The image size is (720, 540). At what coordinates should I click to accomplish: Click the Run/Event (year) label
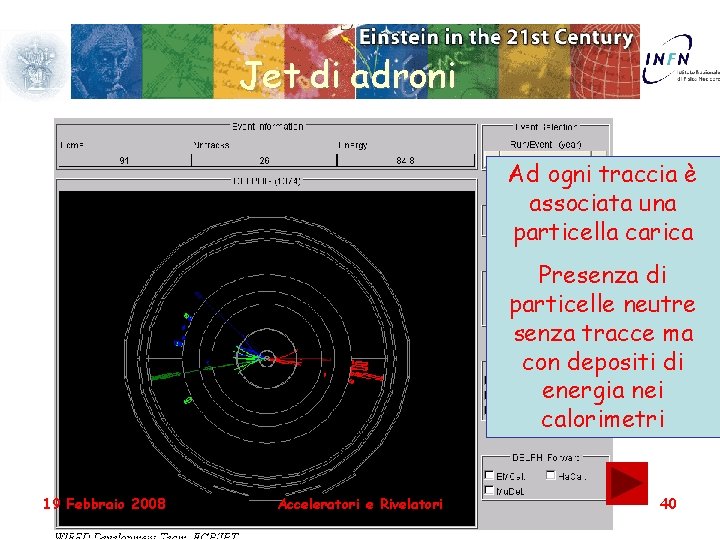point(546,144)
